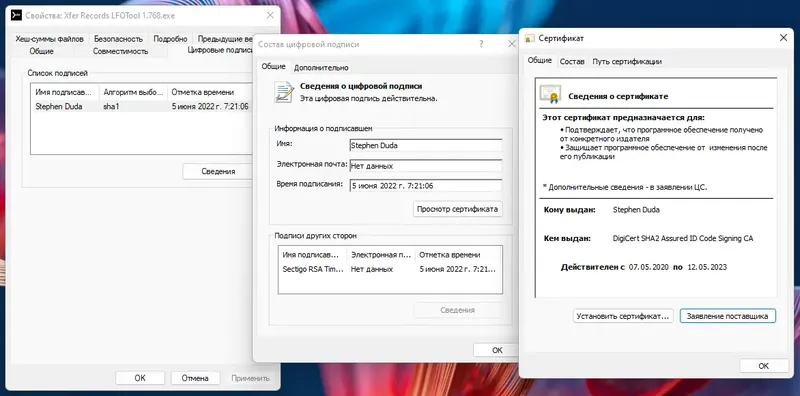Select Общие tab in Сертификат window
800x396 pixels.
point(540,60)
